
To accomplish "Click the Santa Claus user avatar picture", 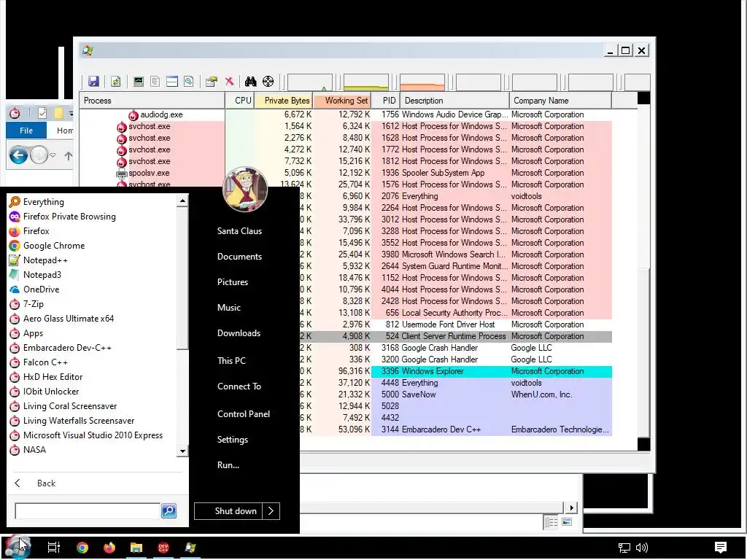I will [245, 190].
